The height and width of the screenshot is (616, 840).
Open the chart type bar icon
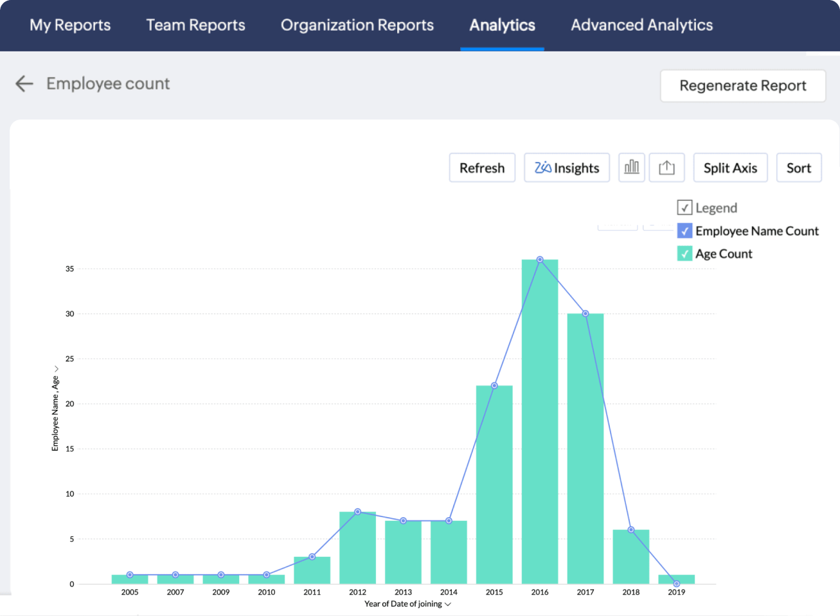click(x=631, y=168)
